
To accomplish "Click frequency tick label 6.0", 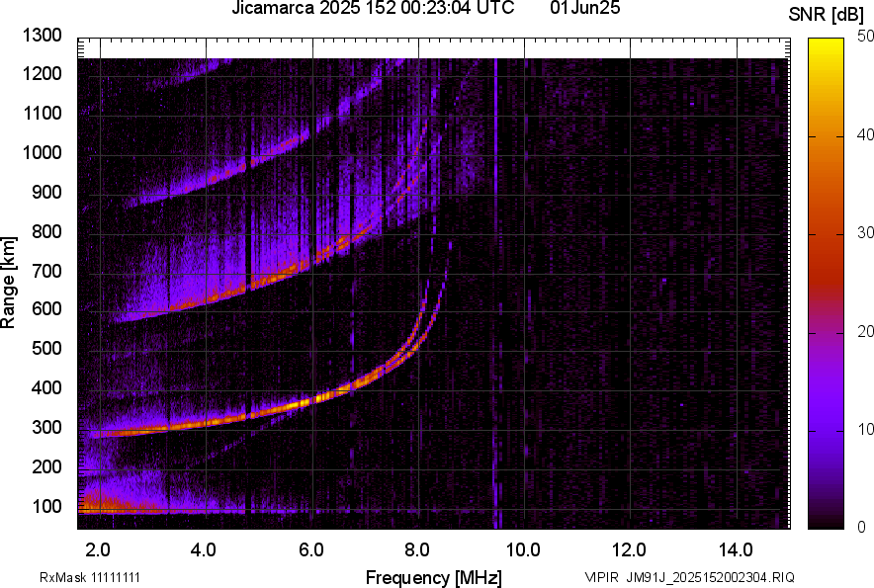I will pos(311,550).
